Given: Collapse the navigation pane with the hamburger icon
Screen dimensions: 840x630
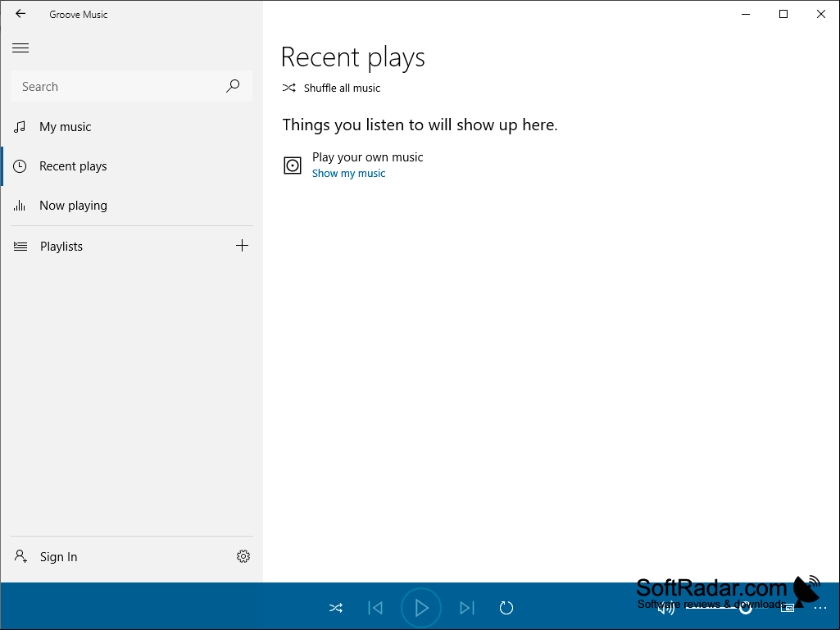Looking at the screenshot, I should click(20, 48).
